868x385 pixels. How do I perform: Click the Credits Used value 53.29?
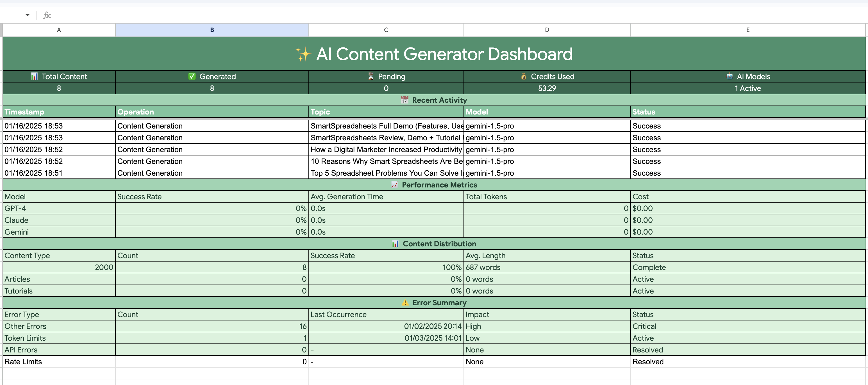click(547, 88)
